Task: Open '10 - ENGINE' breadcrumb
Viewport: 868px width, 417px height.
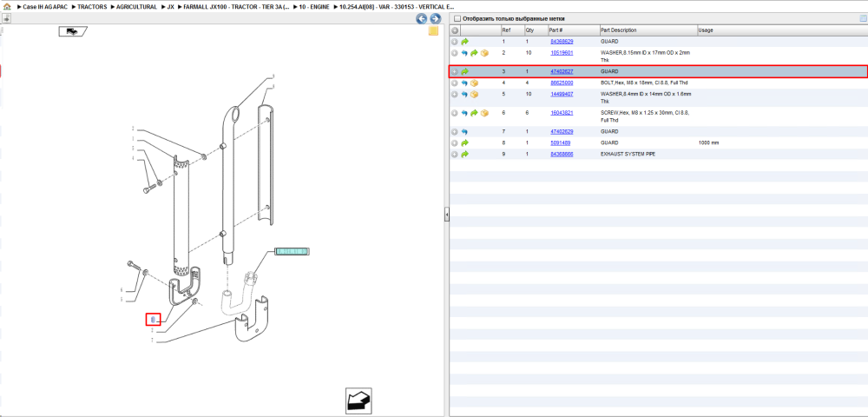Action: [314, 7]
